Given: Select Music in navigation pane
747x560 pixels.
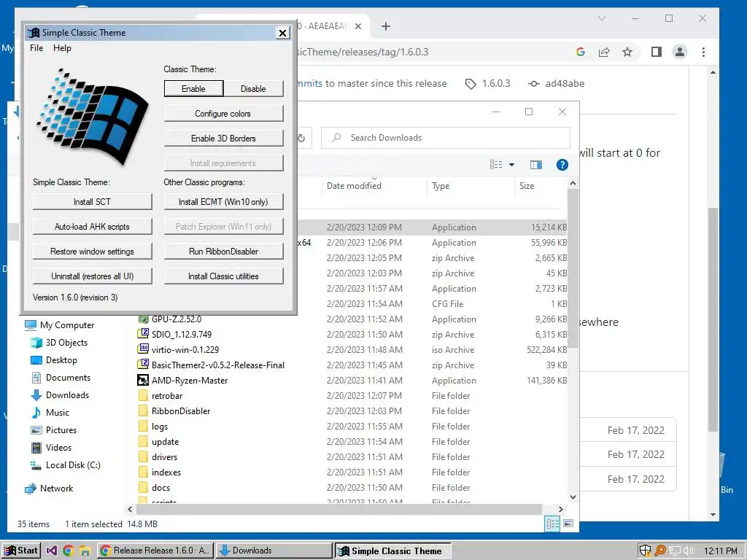Looking at the screenshot, I should (x=57, y=413).
